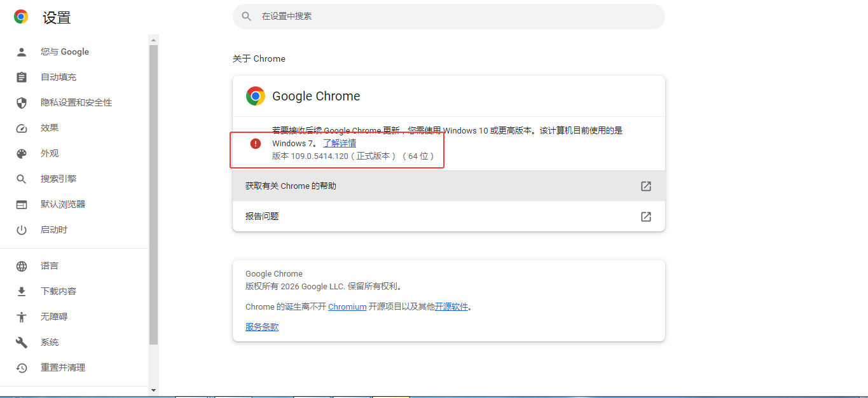The height and width of the screenshot is (398, 868).
Task: Click the download icon for 下载内容
Action: tap(22, 292)
